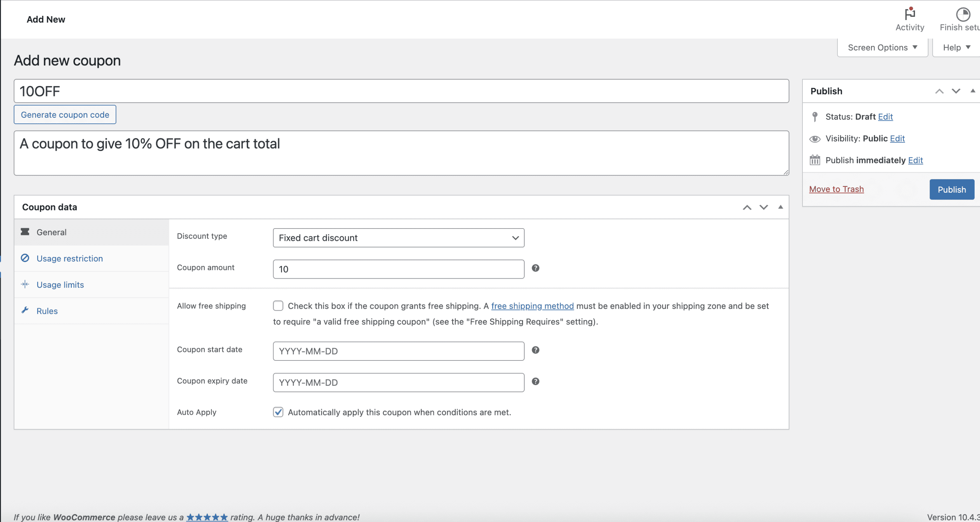Click the Finish setup progress icon
The image size is (980, 522).
(x=963, y=15)
